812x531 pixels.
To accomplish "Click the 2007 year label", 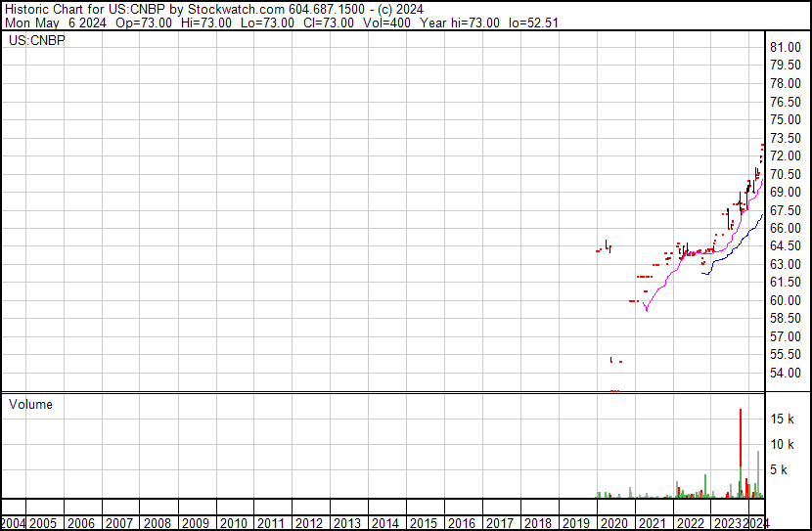I will (x=119, y=523).
